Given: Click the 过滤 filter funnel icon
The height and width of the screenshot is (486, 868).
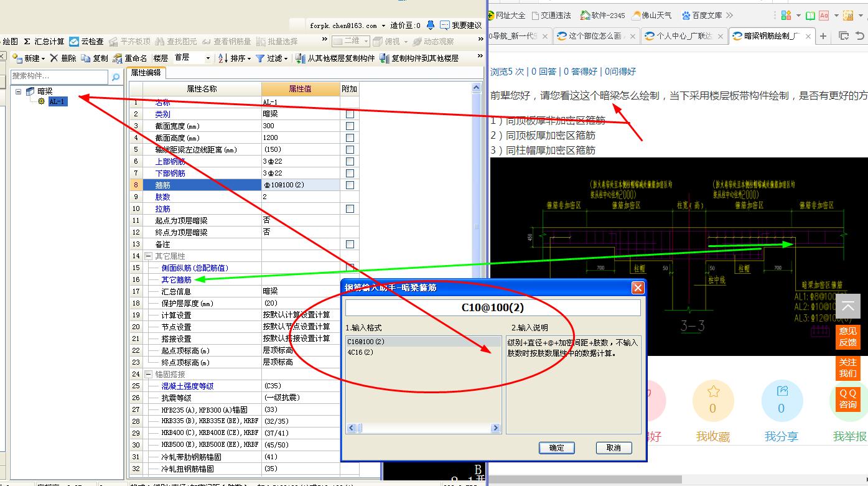Looking at the screenshot, I should [x=260, y=58].
